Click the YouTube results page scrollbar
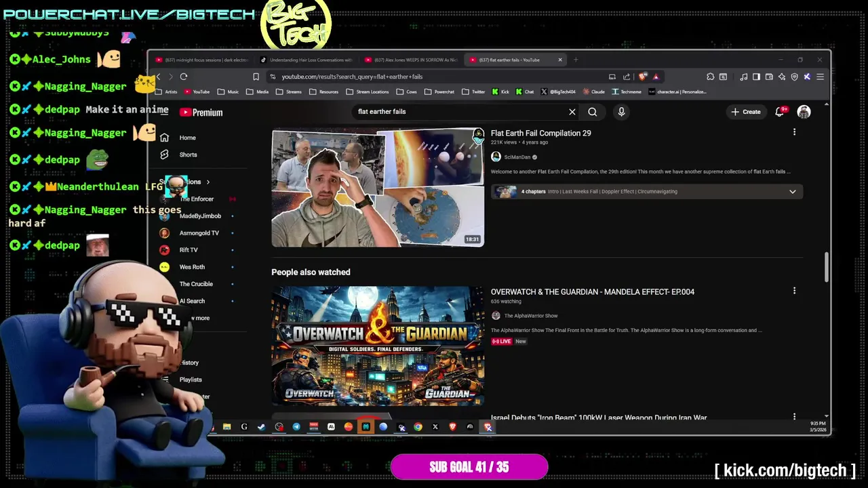The width and height of the screenshot is (868, 488). (826, 268)
